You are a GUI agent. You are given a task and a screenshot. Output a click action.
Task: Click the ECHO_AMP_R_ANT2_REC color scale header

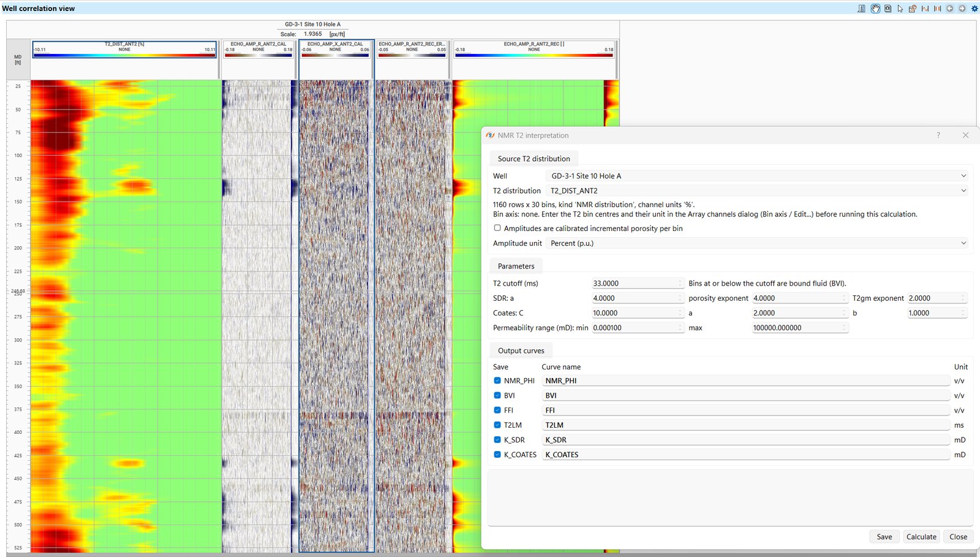coord(534,50)
